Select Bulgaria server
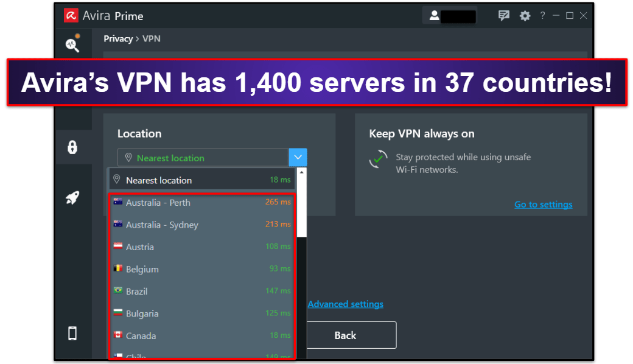Screen dimensions: 633x364 point(202,313)
